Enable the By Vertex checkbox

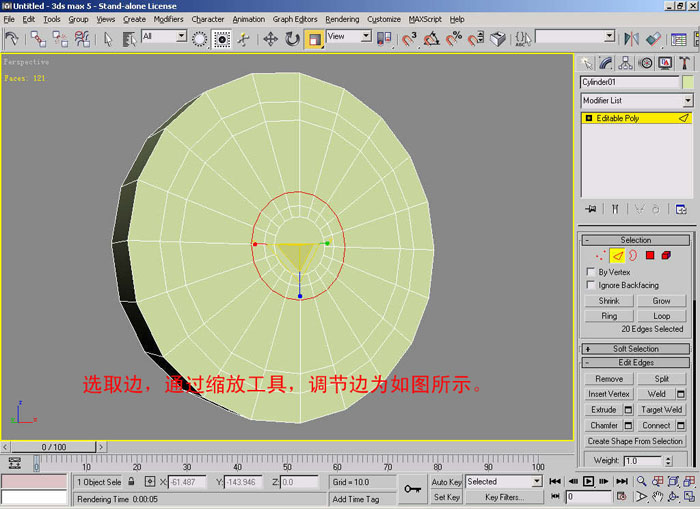pyautogui.click(x=591, y=271)
